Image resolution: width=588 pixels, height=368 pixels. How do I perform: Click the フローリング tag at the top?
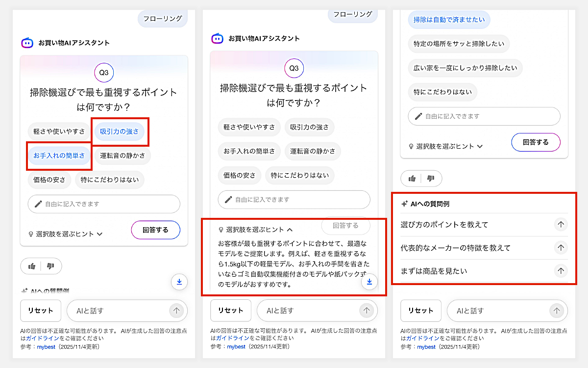pyautogui.click(x=162, y=18)
